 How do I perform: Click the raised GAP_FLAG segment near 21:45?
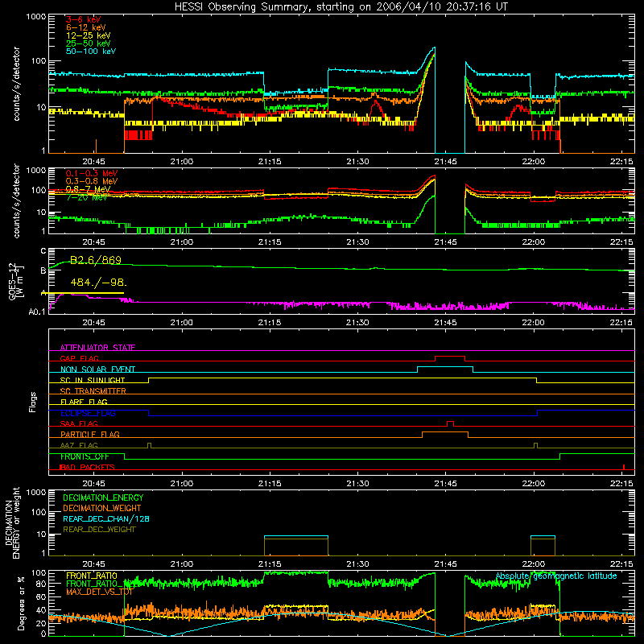click(x=450, y=357)
